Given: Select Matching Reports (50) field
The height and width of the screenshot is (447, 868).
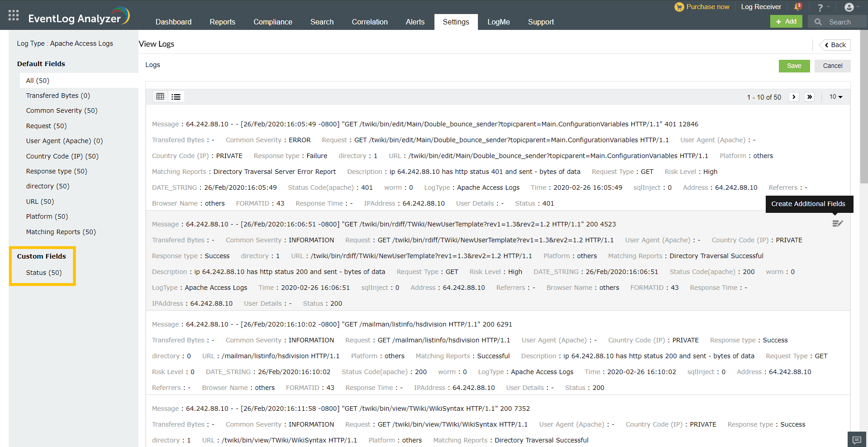Looking at the screenshot, I should (61, 232).
